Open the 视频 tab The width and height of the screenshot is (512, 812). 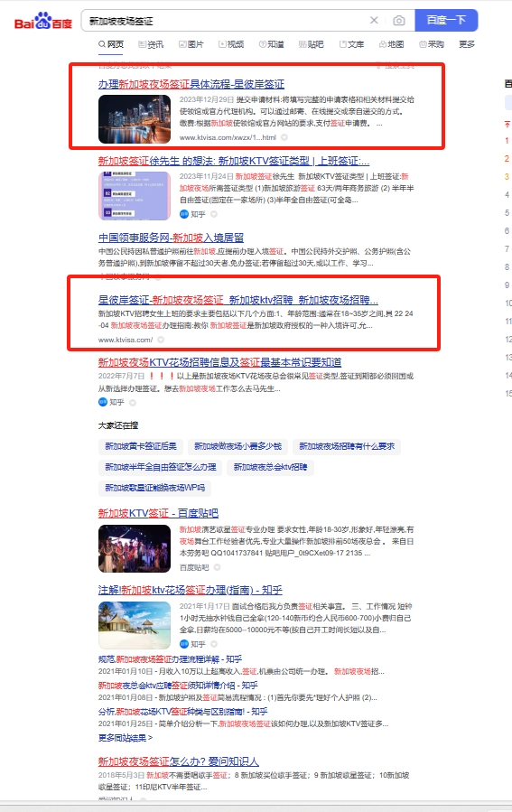[x=231, y=44]
